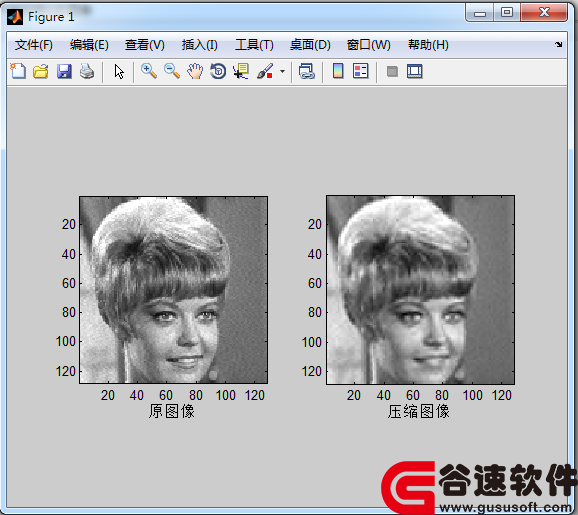Click the New Figure icon
Screen dimensions: 578x515
(x=18, y=71)
